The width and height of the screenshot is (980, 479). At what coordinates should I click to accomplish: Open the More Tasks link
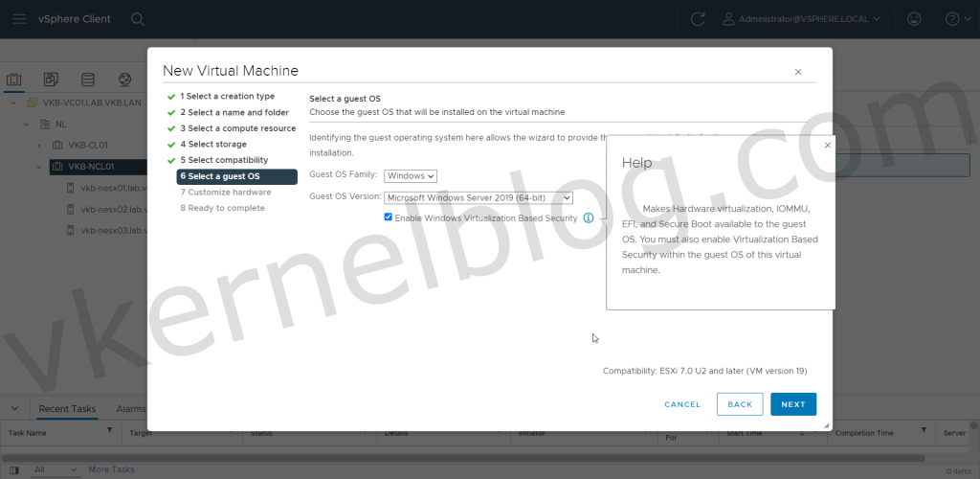click(111, 469)
